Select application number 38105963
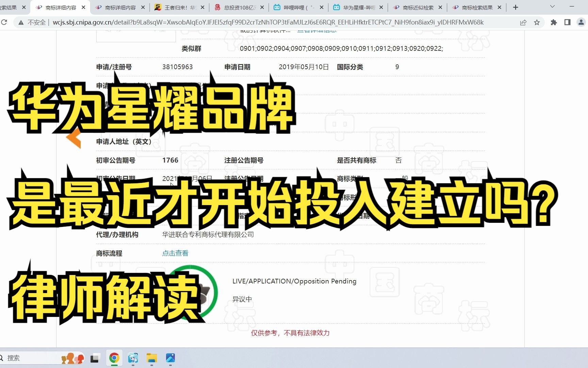 (x=178, y=67)
